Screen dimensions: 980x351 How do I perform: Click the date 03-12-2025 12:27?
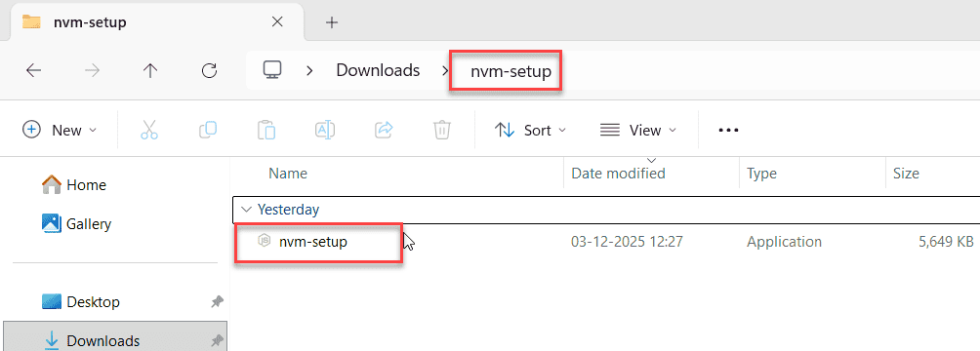point(627,242)
